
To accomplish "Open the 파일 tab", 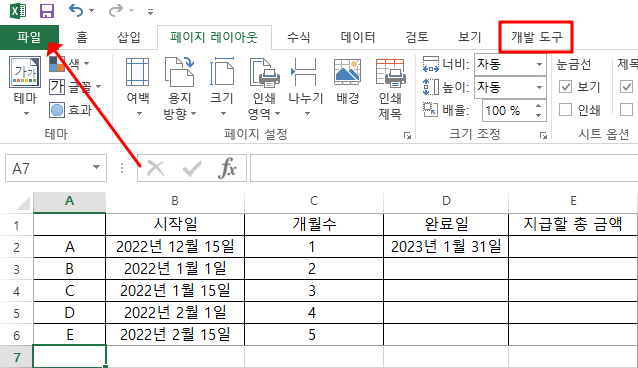I will [29, 37].
